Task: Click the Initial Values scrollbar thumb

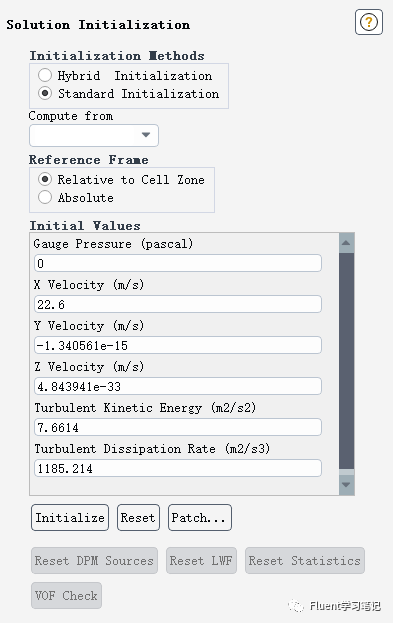Action: 346,361
